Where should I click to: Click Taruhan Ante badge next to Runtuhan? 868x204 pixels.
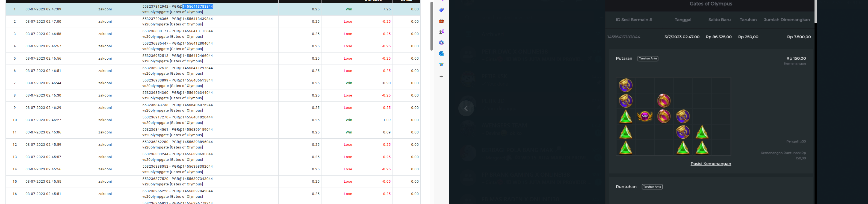point(652,187)
